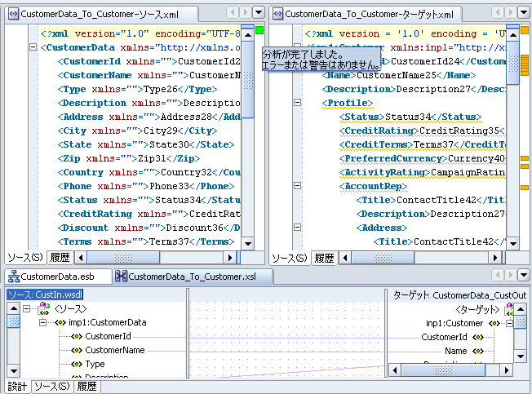Click the <ターゲット> root node icon
Image resolution: width=532 pixels, height=394 pixels.
509,309
